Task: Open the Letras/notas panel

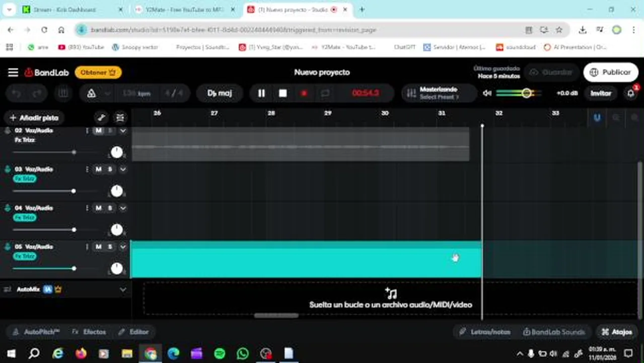Action: [485, 332]
